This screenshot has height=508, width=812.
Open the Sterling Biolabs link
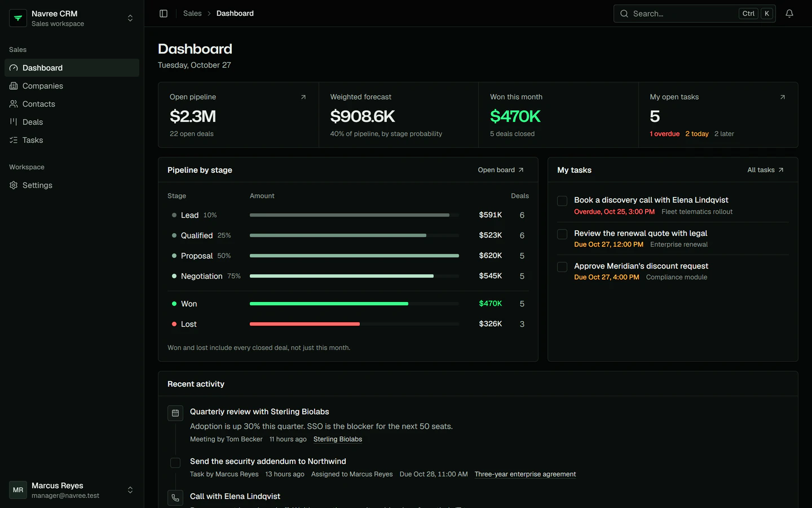(338, 439)
